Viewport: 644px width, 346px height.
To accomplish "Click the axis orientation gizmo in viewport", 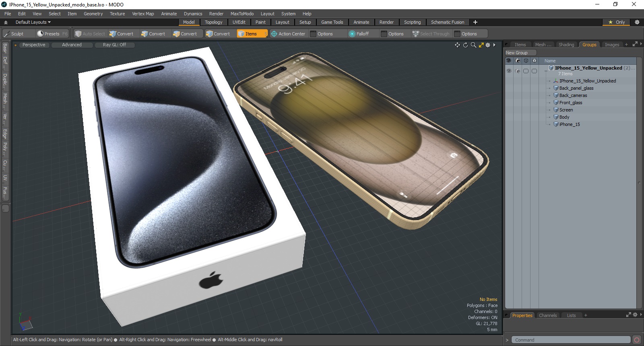I will coord(25,323).
